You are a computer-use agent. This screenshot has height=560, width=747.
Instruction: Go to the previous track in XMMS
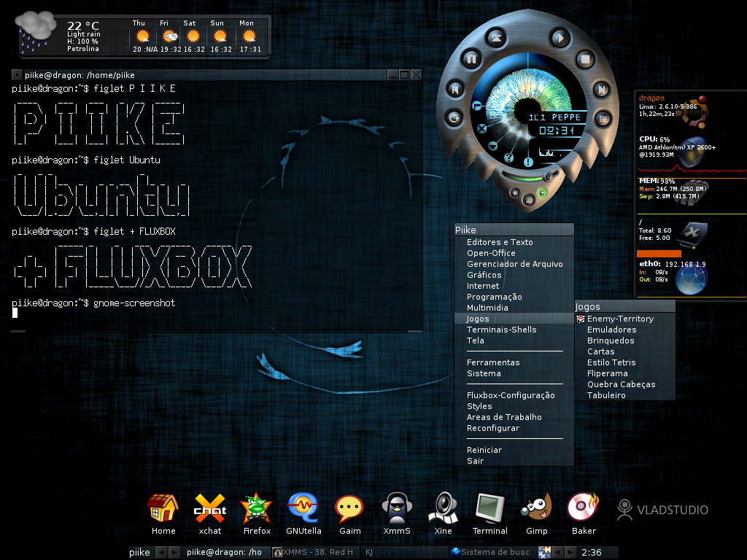point(455,89)
